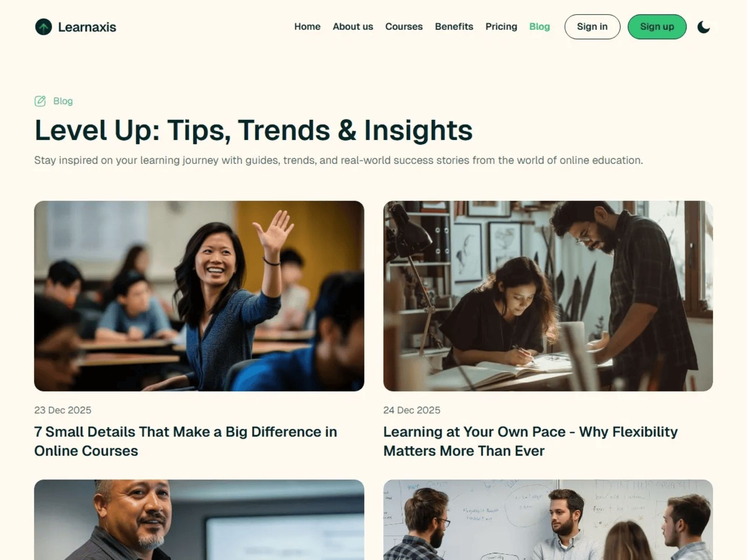Open the whiteboard team meeting thumbnail
The height and width of the screenshot is (560, 747).
(548, 519)
